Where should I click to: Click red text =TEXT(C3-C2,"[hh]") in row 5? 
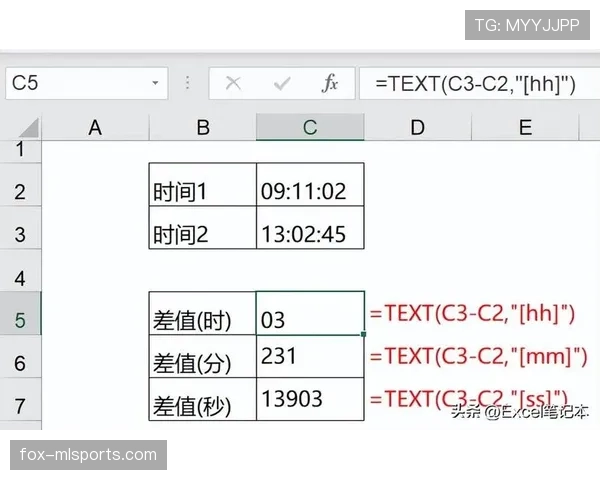pos(472,314)
